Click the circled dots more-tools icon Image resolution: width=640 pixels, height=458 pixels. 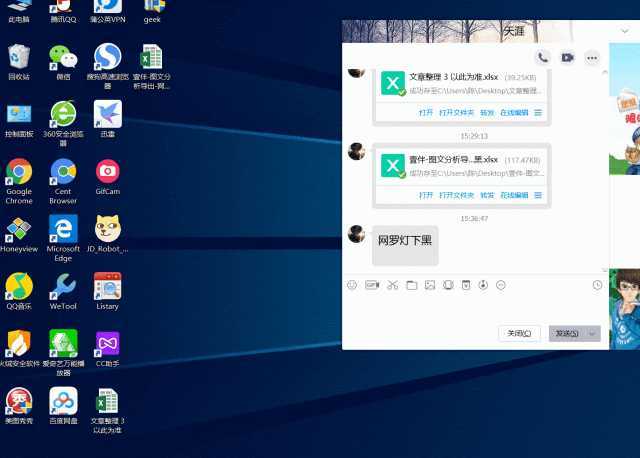click(x=501, y=285)
